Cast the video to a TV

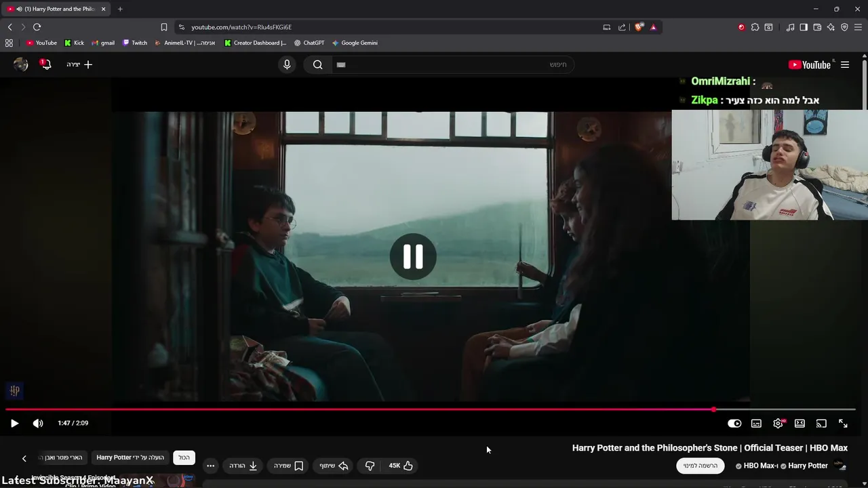pos(821,423)
